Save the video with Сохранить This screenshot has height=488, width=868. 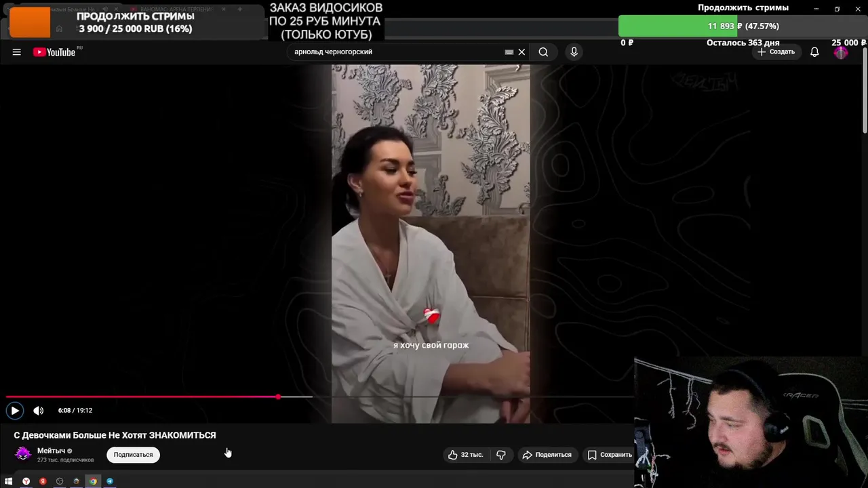[x=609, y=455]
